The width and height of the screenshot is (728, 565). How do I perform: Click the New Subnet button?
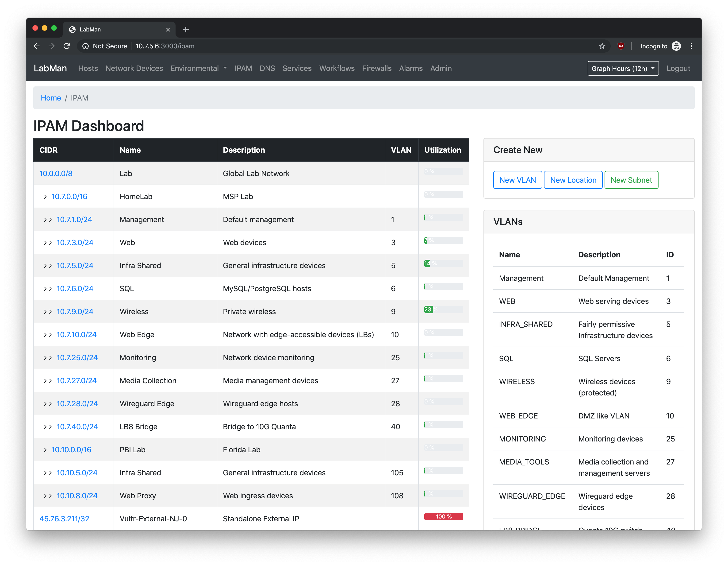[x=631, y=180]
